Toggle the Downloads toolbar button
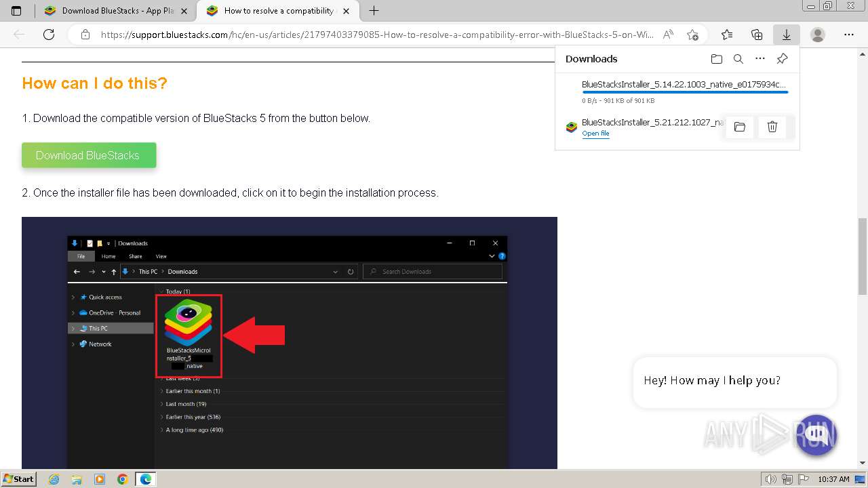This screenshot has width=868, height=488. point(787,35)
